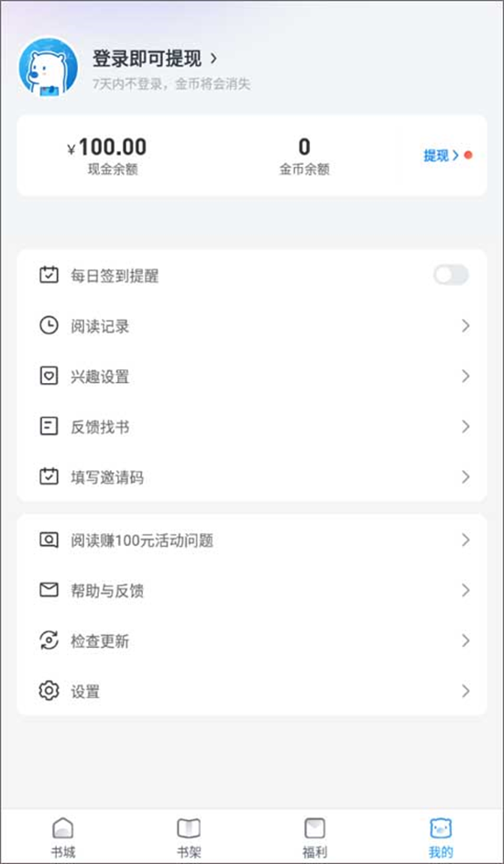Click the ¥100.00 现金余额 amount
504x864 pixels.
coord(107,148)
